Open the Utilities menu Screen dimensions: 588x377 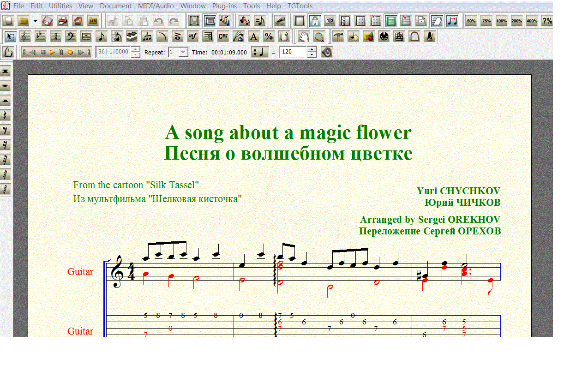(60, 6)
